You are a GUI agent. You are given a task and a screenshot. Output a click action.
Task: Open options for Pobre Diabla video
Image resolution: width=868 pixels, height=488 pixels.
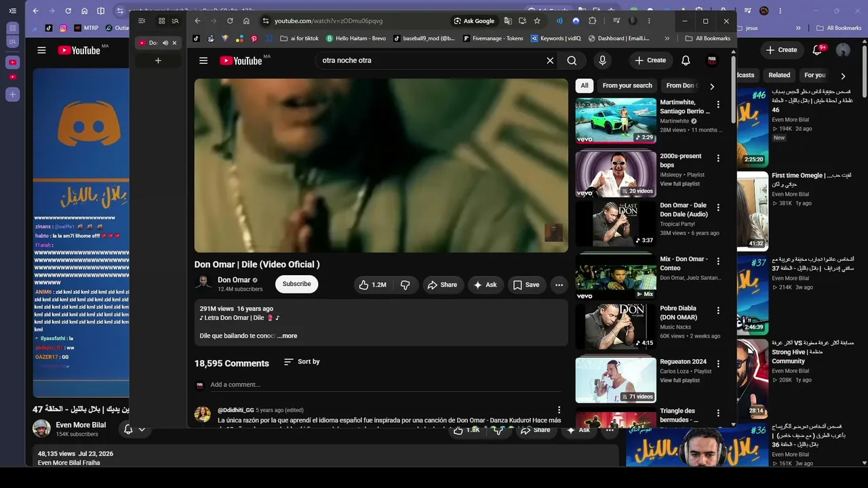(718, 310)
